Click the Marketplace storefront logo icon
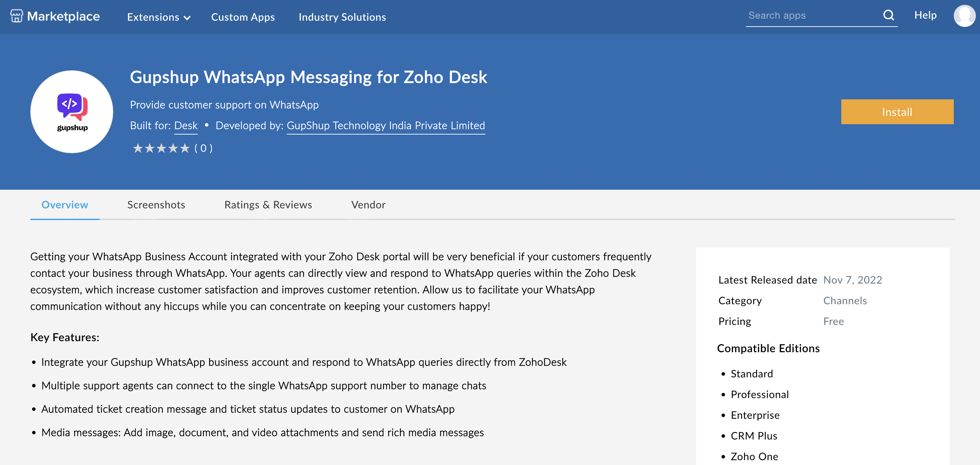 (16, 16)
